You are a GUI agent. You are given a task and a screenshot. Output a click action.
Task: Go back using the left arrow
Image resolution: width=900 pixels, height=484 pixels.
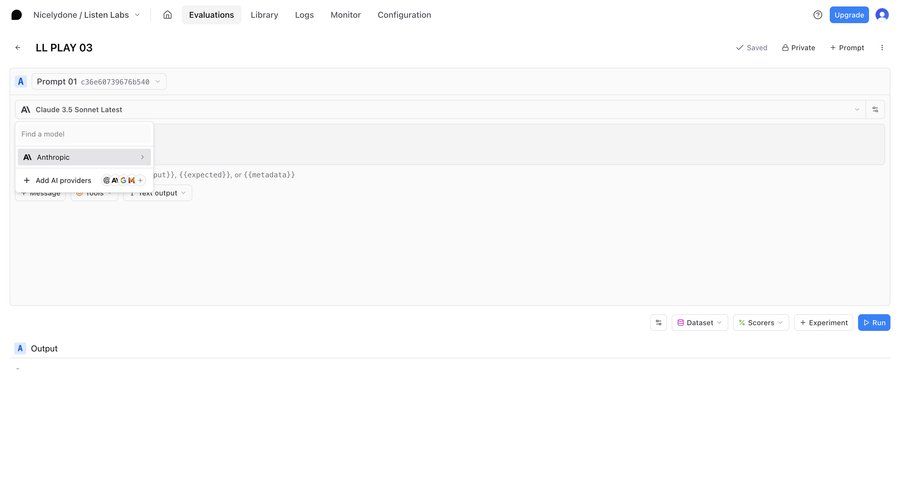pos(18,48)
